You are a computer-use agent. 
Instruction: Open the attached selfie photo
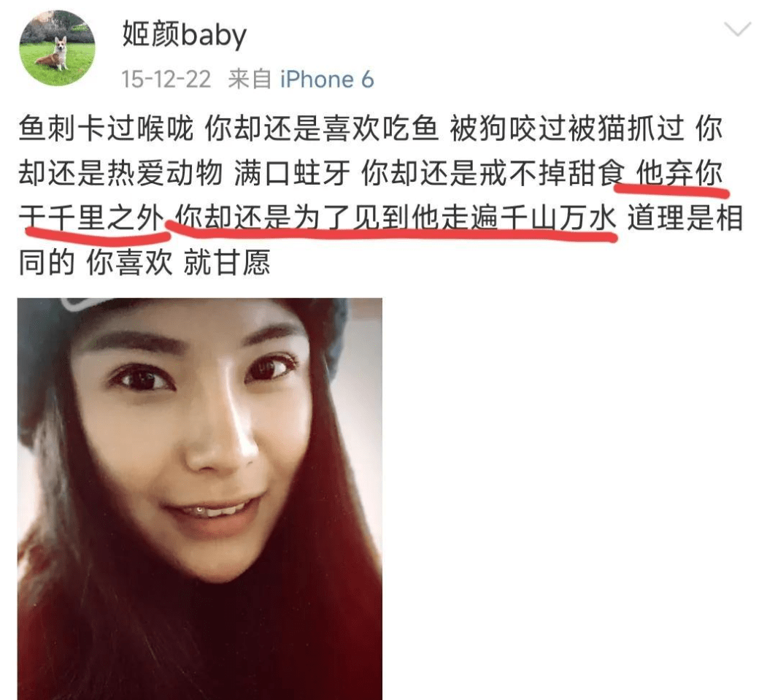pos(199,499)
